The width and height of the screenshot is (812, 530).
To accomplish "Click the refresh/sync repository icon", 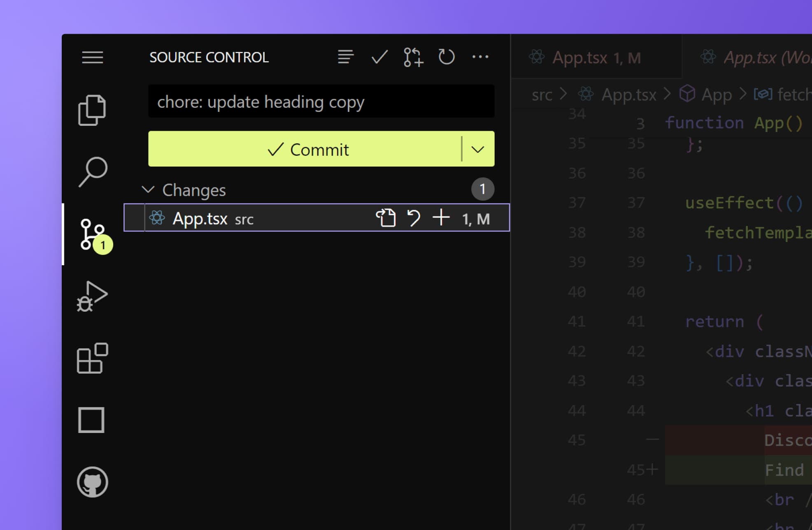I will [446, 58].
